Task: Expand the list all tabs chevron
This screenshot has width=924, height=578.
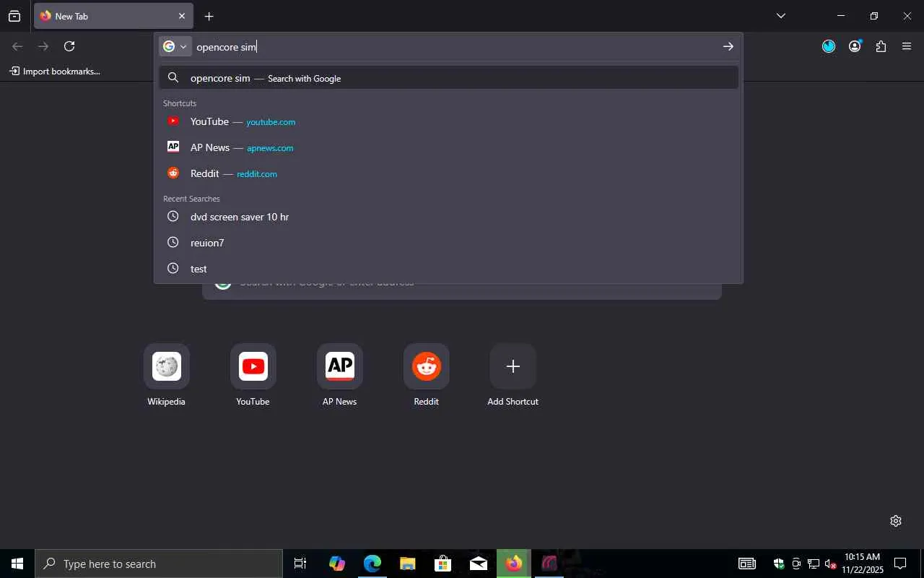Action: point(780,16)
